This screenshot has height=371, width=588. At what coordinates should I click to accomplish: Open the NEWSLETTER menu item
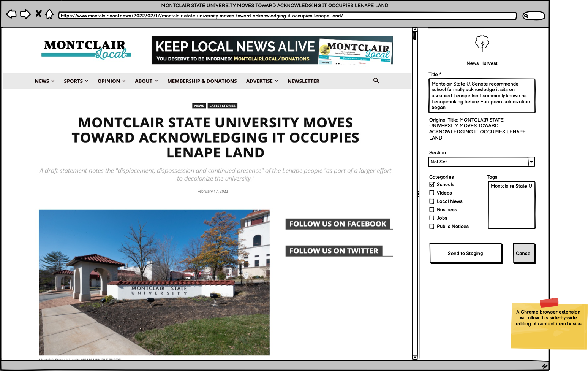point(303,81)
